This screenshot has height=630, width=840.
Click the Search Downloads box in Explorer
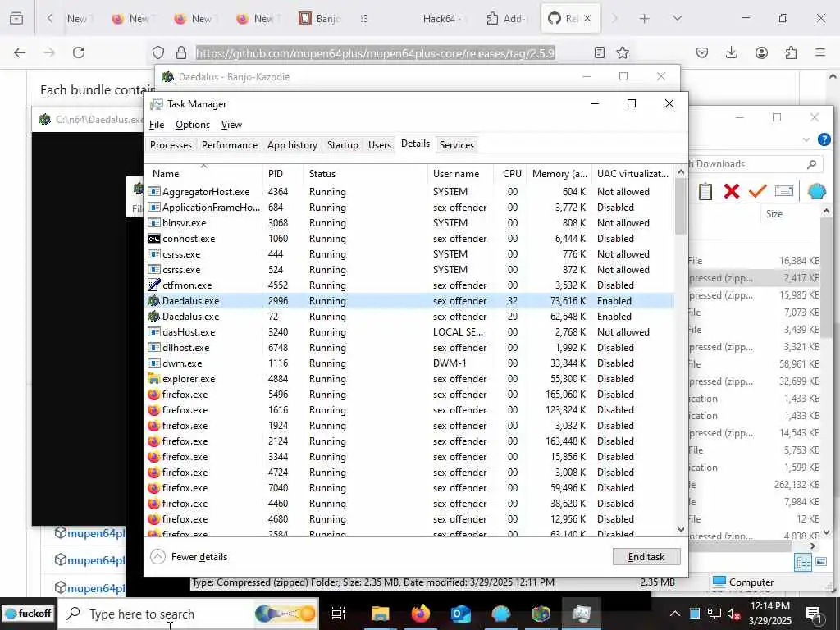pyautogui.click(x=756, y=164)
